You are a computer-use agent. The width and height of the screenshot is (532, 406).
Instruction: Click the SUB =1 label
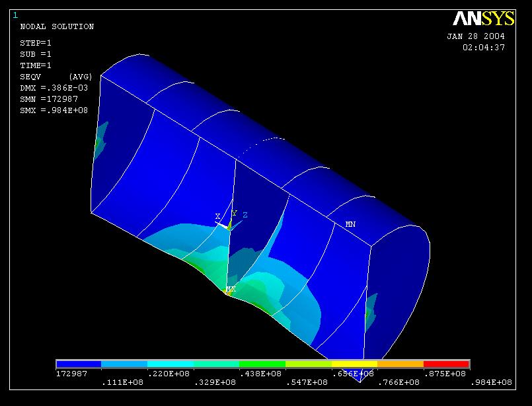point(36,54)
